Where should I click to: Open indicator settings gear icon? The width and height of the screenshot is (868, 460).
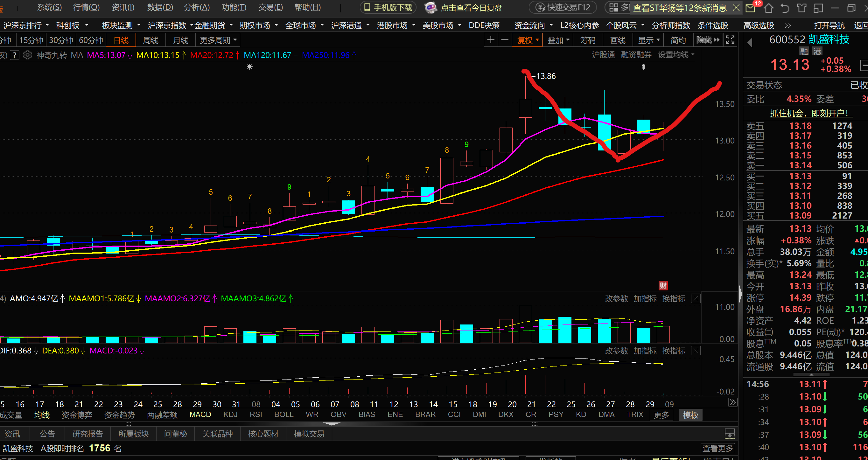click(x=28, y=55)
